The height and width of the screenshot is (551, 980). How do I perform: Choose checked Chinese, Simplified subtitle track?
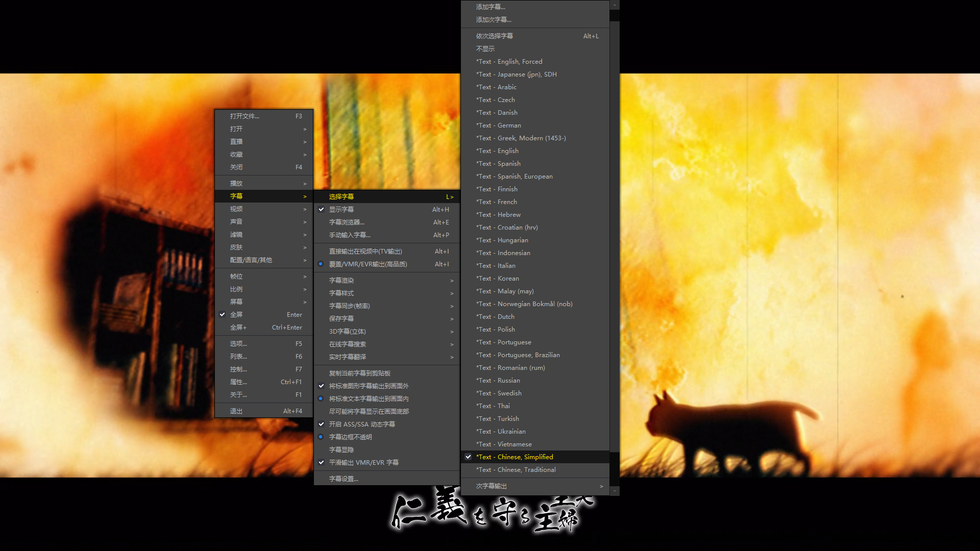(535, 457)
